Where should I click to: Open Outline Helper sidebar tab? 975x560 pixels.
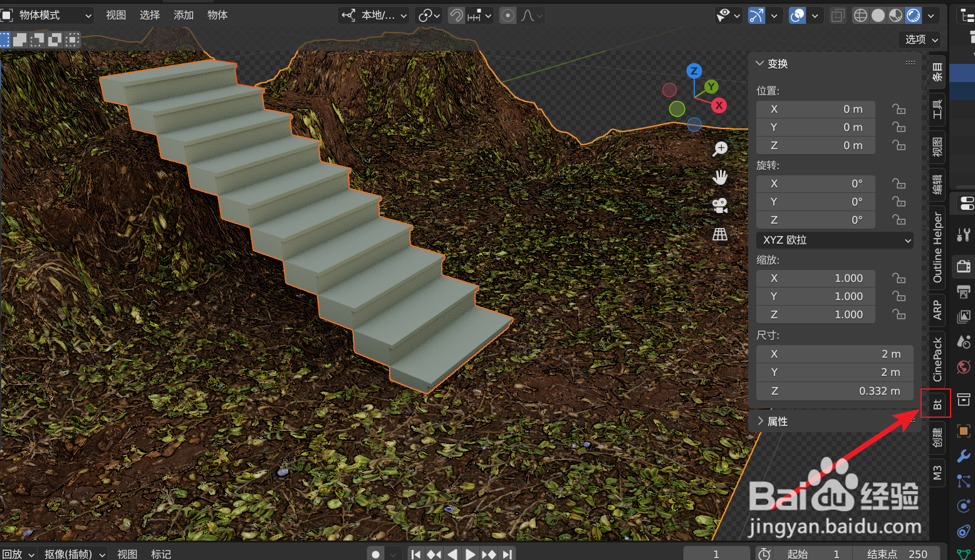point(937,247)
